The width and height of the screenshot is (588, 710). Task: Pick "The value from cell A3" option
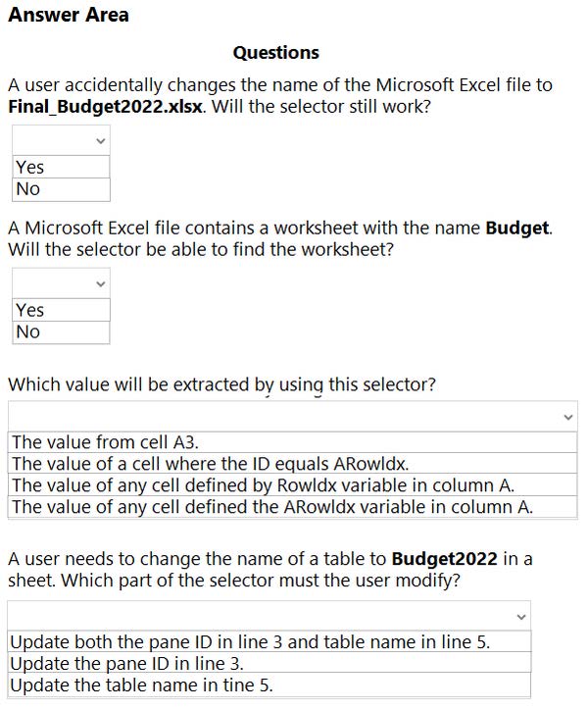tap(292, 442)
